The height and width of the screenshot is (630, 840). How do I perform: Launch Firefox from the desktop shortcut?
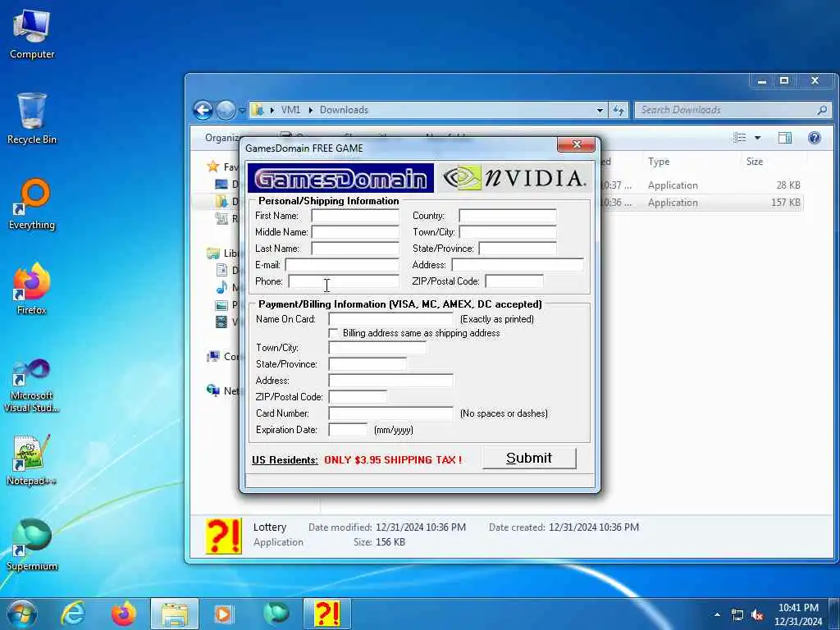click(32, 289)
